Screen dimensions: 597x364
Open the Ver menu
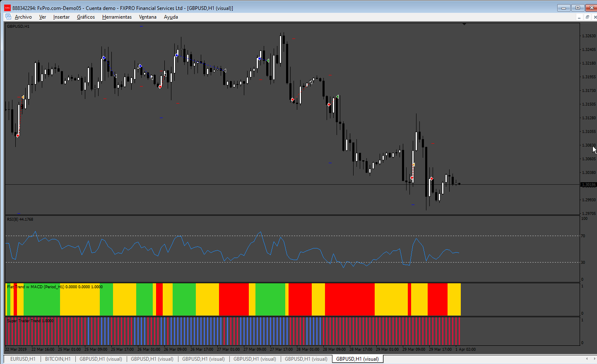click(x=43, y=17)
